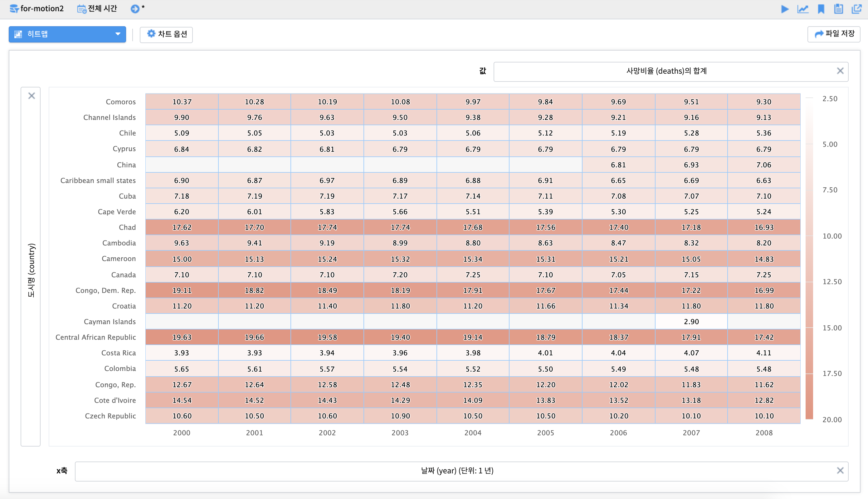The width and height of the screenshot is (868, 499).
Task: Click cell 10.37 in Comoros row
Action: click(x=182, y=102)
